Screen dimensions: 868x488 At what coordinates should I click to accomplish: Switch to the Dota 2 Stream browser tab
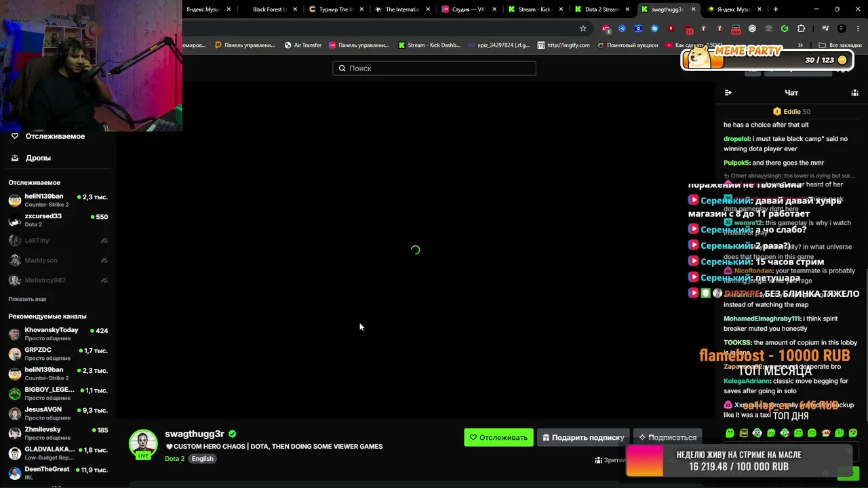tap(601, 9)
